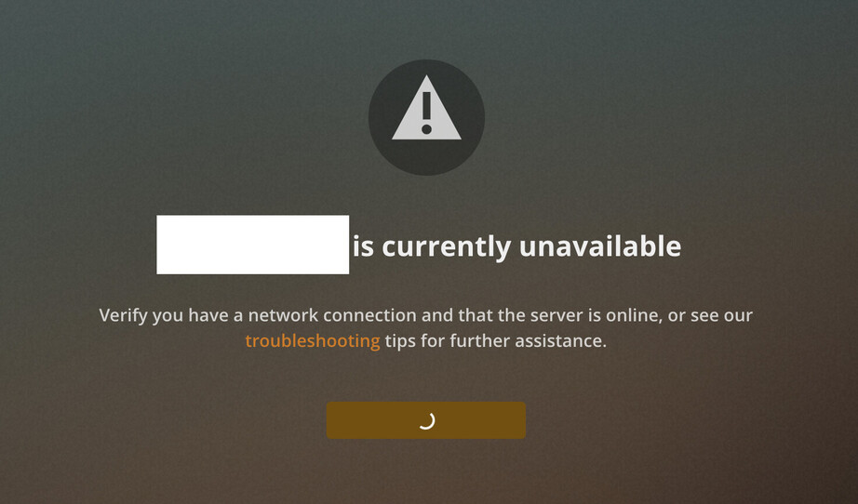Image resolution: width=858 pixels, height=504 pixels.
Task: Click the word 'is' after redacted box
Action: (363, 246)
